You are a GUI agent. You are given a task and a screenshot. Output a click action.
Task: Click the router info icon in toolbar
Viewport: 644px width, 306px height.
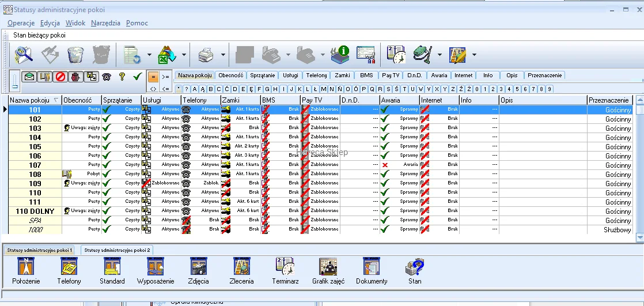[340, 55]
